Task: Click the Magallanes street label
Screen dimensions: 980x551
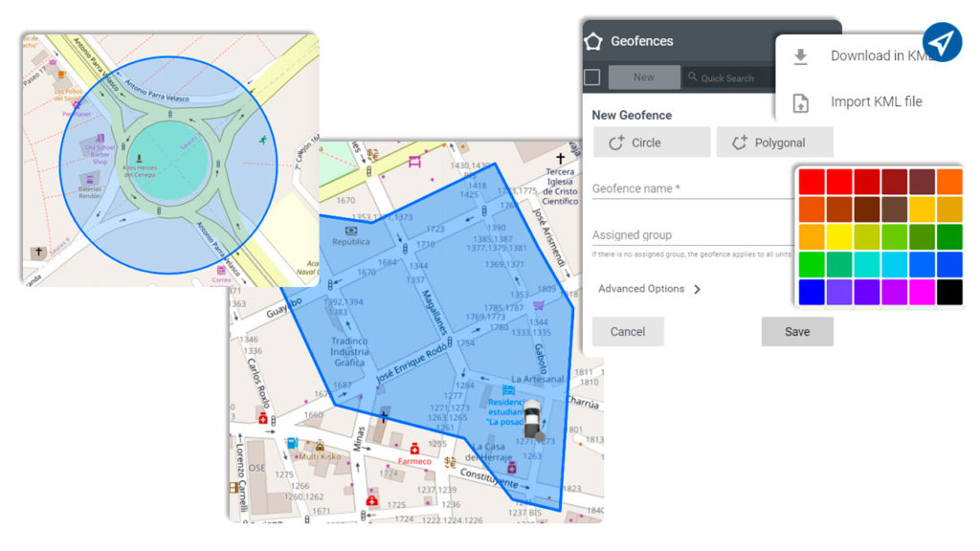Action: [435, 313]
